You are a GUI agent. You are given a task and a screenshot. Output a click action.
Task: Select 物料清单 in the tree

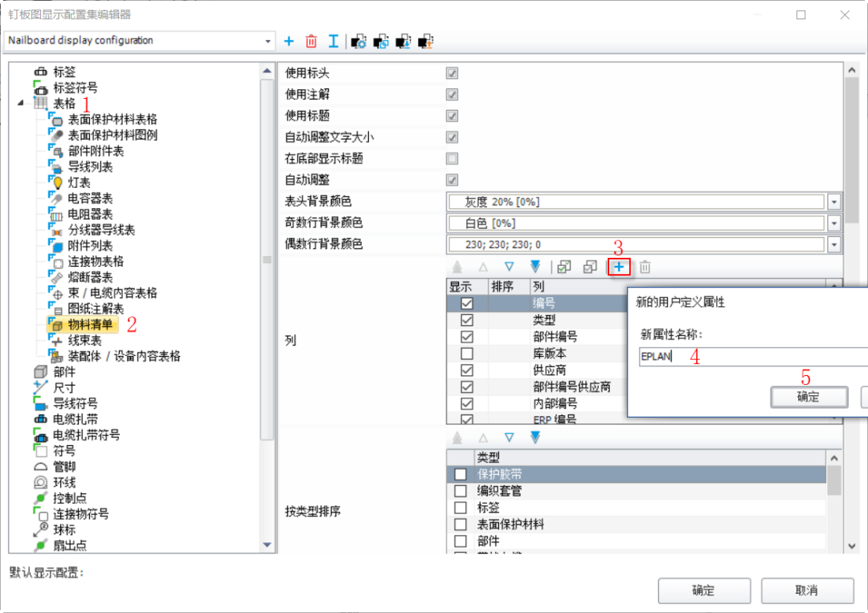pyautogui.click(x=89, y=325)
